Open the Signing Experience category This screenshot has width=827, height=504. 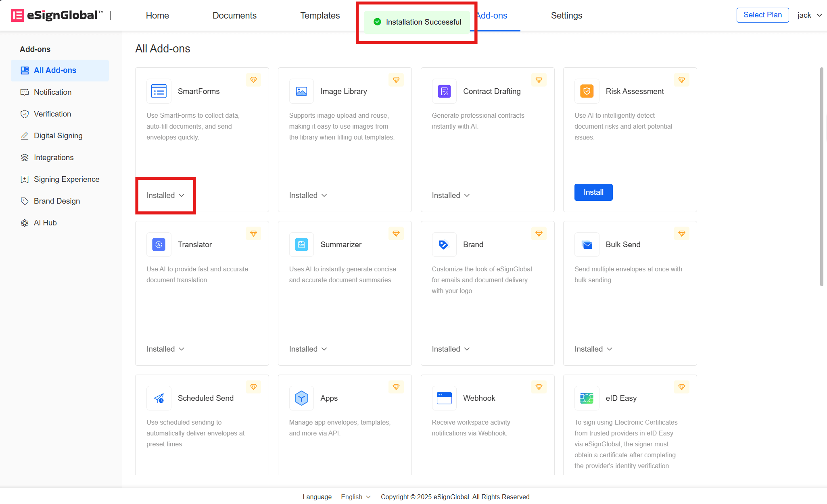[x=60, y=179]
